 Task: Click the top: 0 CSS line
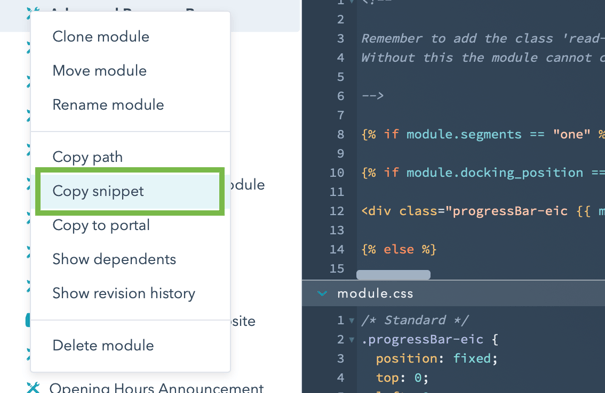click(402, 378)
